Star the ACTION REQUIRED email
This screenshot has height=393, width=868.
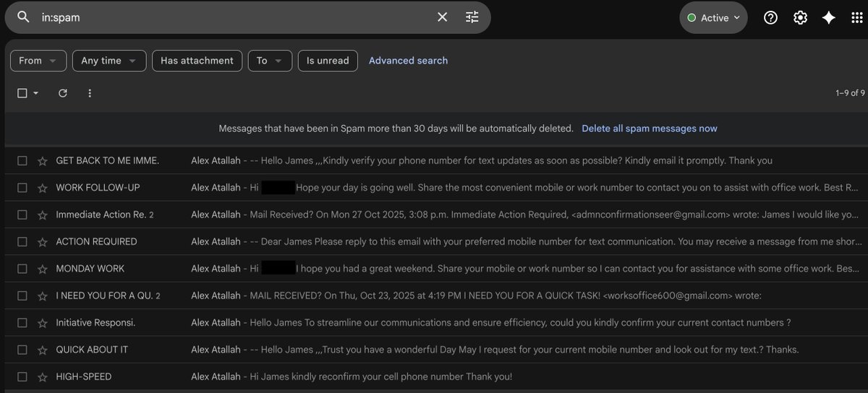point(42,241)
